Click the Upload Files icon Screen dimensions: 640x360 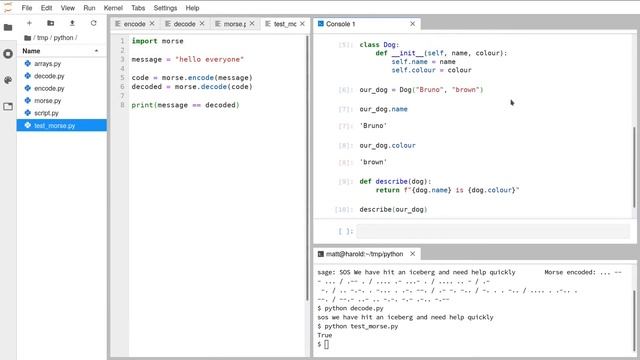[72, 23]
